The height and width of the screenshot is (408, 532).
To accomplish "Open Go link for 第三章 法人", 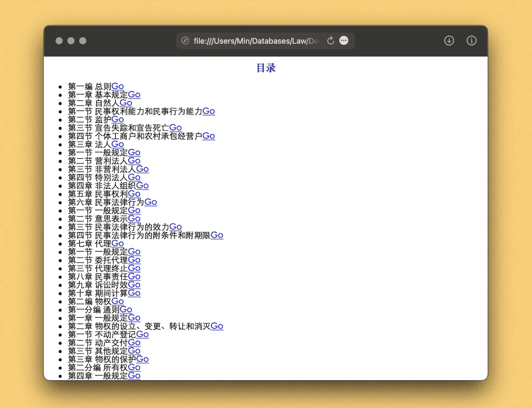I will tap(118, 144).
